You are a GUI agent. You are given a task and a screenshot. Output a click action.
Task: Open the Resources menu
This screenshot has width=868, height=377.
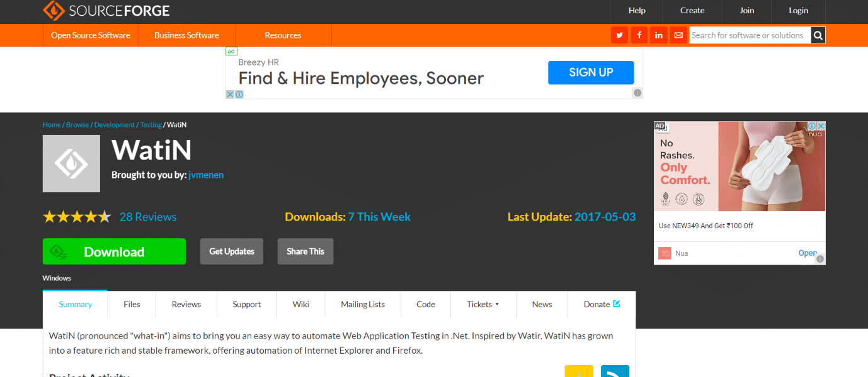[x=283, y=35]
